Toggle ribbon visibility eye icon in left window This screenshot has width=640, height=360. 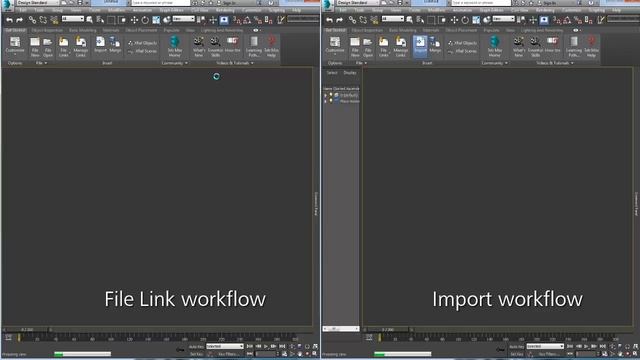pyautogui.click(x=256, y=30)
